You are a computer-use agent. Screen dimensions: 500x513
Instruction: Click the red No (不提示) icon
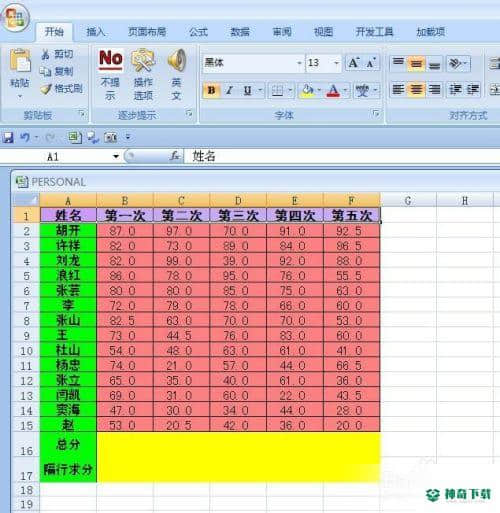click(111, 59)
